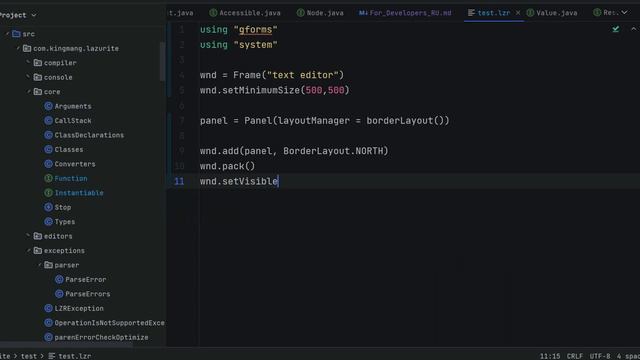
Task: Open com.kingmang.lazurite package in tree
Action: coord(76,49)
